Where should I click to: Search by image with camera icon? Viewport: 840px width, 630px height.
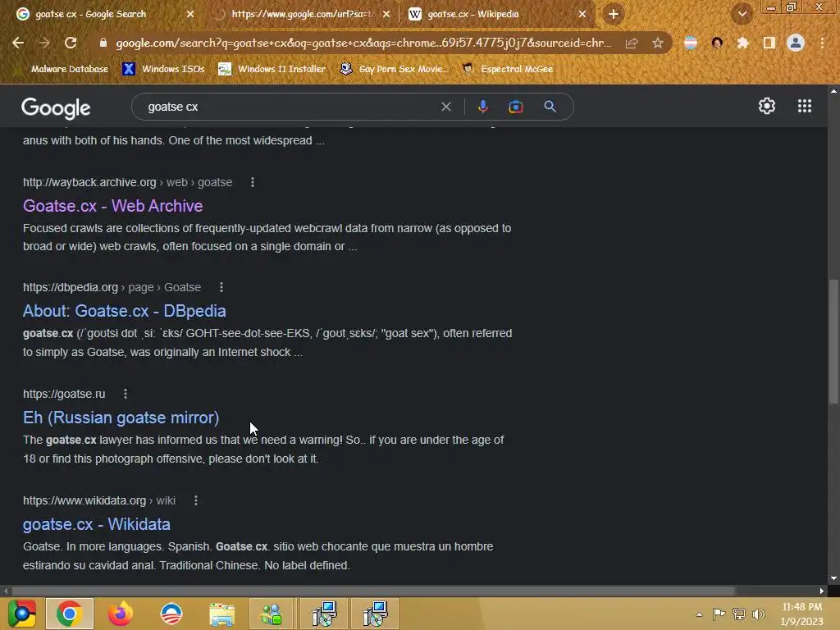(x=515, y=107)
